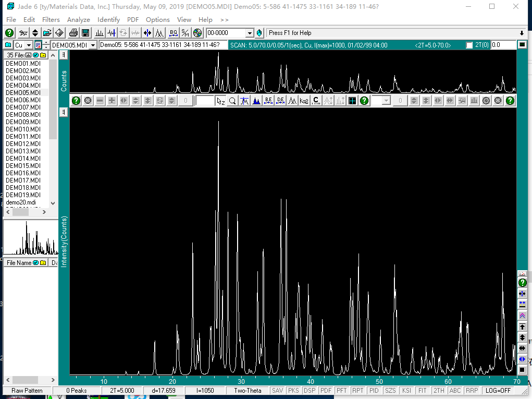
Task: Select the magnifier zoom tool in the pattern toolbar
Action: [x=232, y=101]
